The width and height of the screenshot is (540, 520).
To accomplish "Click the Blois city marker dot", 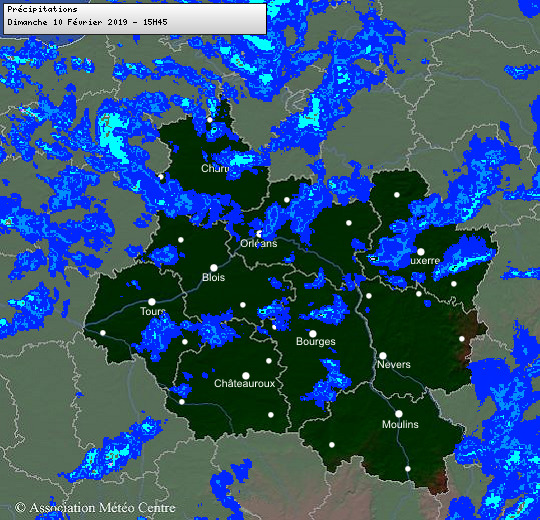I will pos(214,268).
